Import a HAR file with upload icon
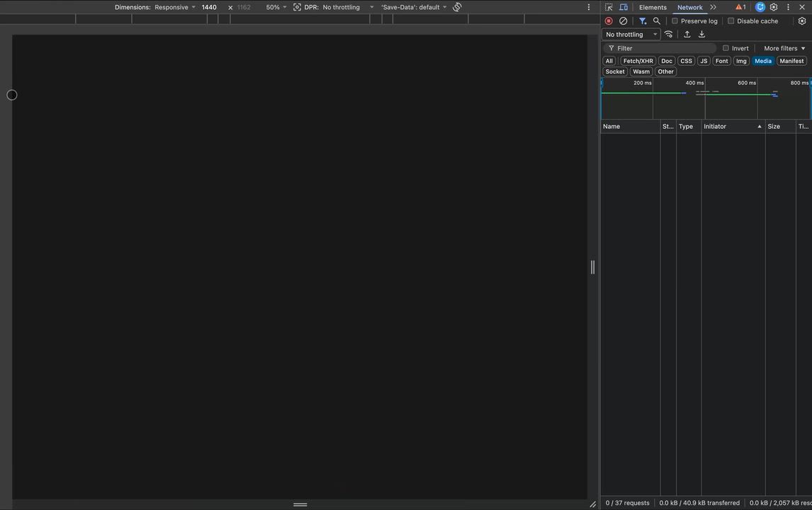Image resolution: width=812 pixels, height=510 pixels. tap(687, 34)
